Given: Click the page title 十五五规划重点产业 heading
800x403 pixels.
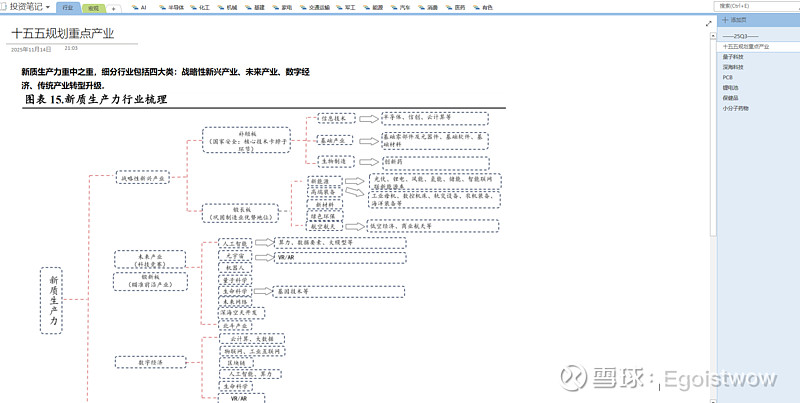Looking at the screenshot, I should pos(63,34).
